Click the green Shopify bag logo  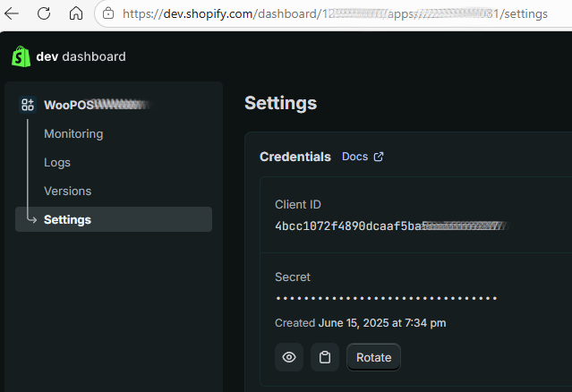[21, 56]
